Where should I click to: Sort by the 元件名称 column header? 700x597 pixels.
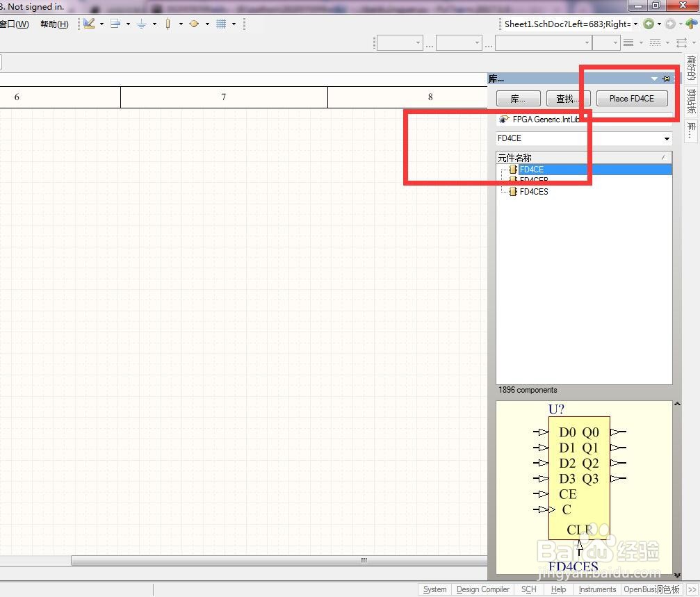[584, 158]
